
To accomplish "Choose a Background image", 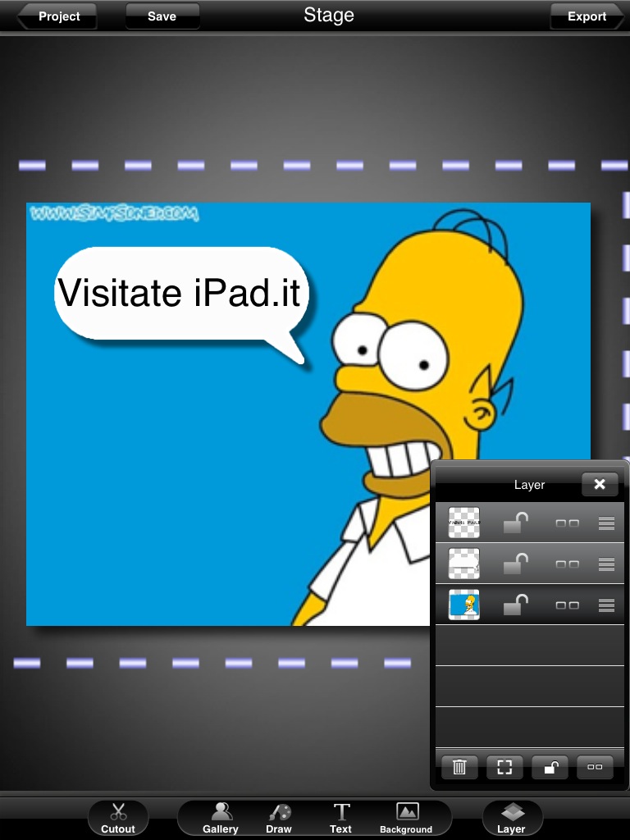I will click(405, 819).
